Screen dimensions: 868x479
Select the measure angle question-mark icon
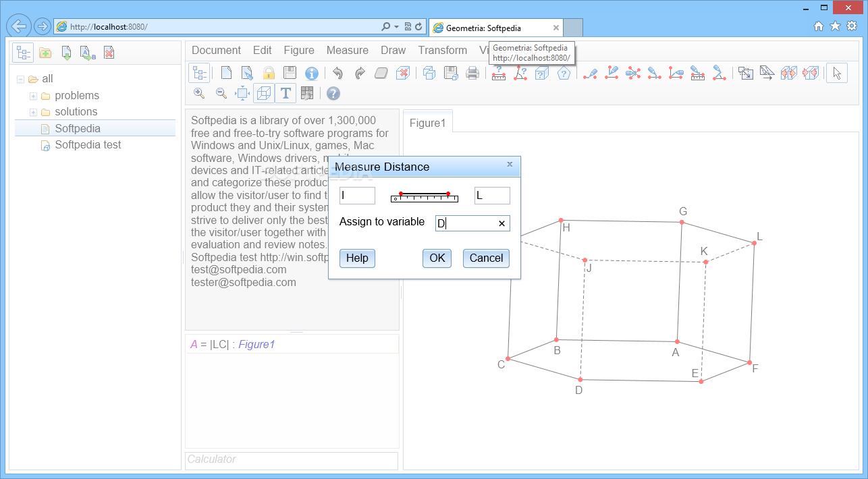tap(520, 73)
